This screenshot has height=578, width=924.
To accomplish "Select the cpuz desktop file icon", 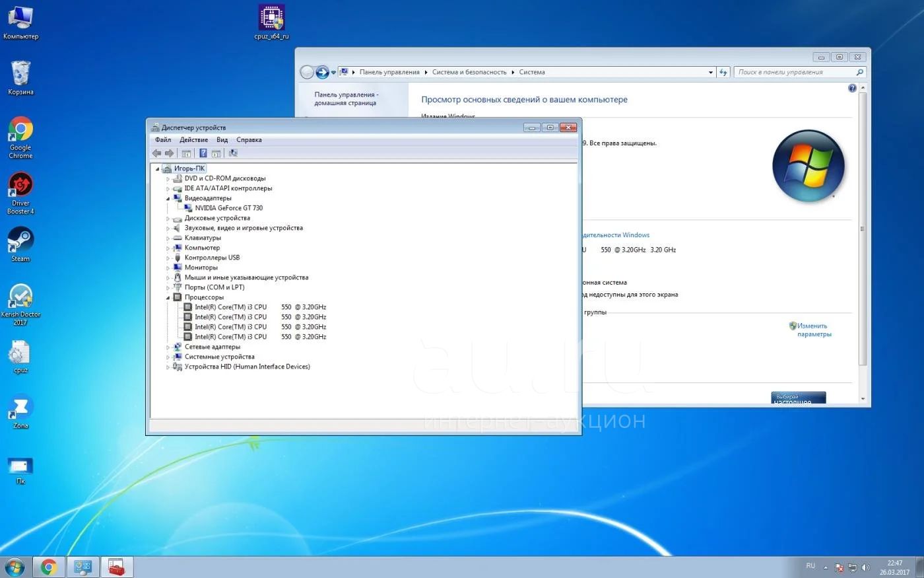I will pos(20,357).
